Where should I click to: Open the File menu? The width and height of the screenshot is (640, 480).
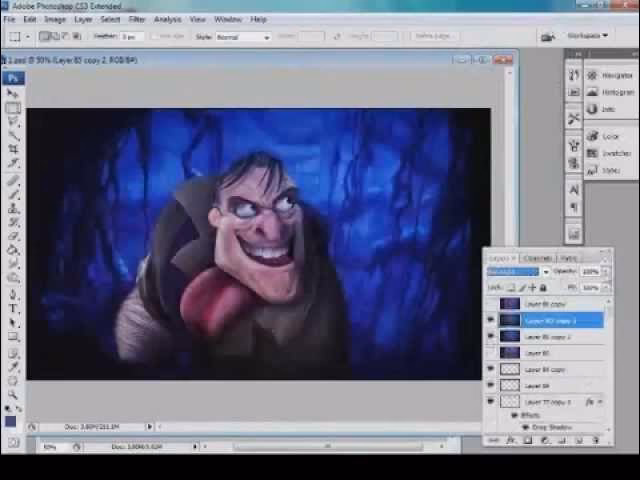(x=9, y=19)
